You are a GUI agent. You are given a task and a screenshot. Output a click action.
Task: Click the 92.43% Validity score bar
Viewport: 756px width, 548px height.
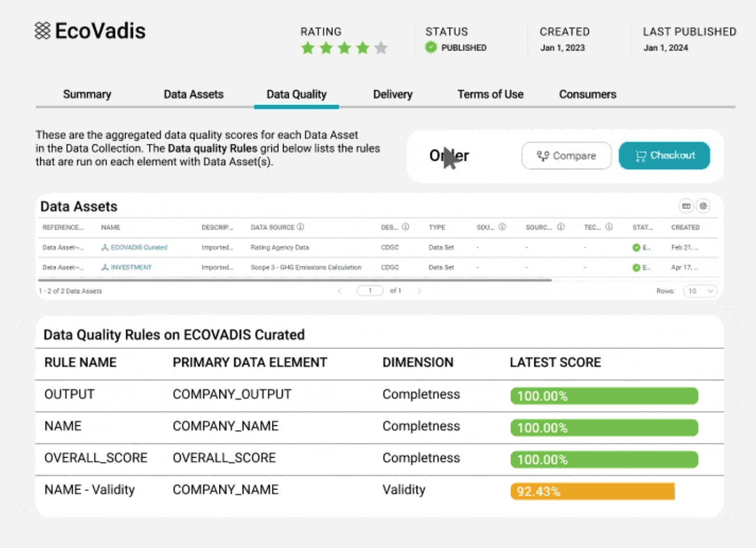[592, 491]
